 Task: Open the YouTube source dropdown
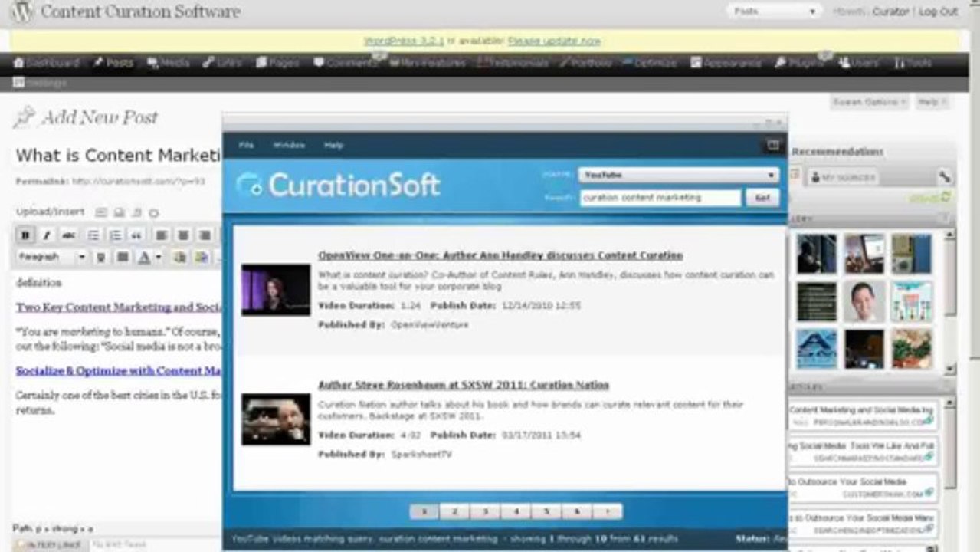click(x=679, y=176)
